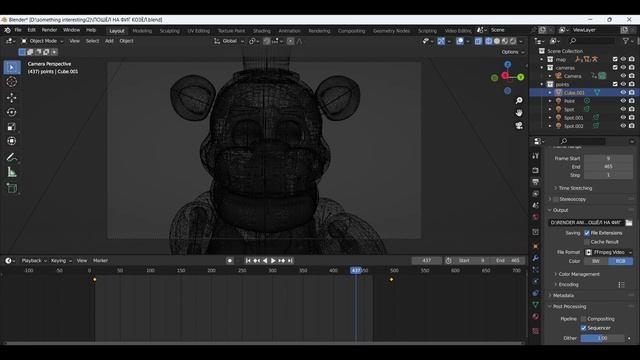Image resolution: width=640 pixels, height=360 pixels.
Task: Open the Playback dropdown in timeline
Action: tap(34, 260)
